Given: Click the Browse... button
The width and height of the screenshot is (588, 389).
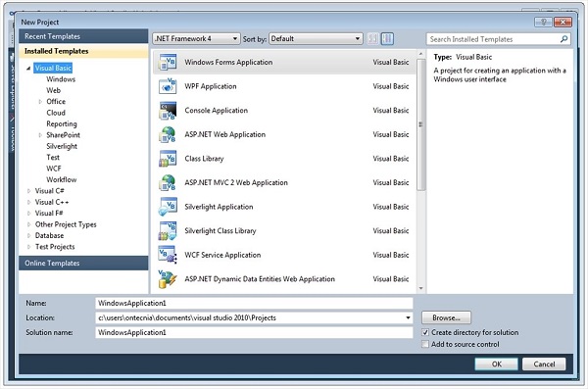Looking at the screenshot, I should tap(446, 317).
